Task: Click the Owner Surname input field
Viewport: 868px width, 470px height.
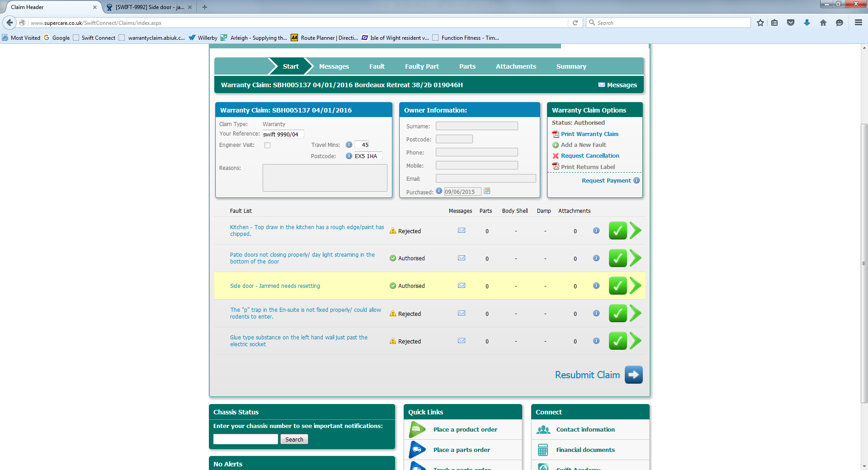Action: click(x=477, y=126)
